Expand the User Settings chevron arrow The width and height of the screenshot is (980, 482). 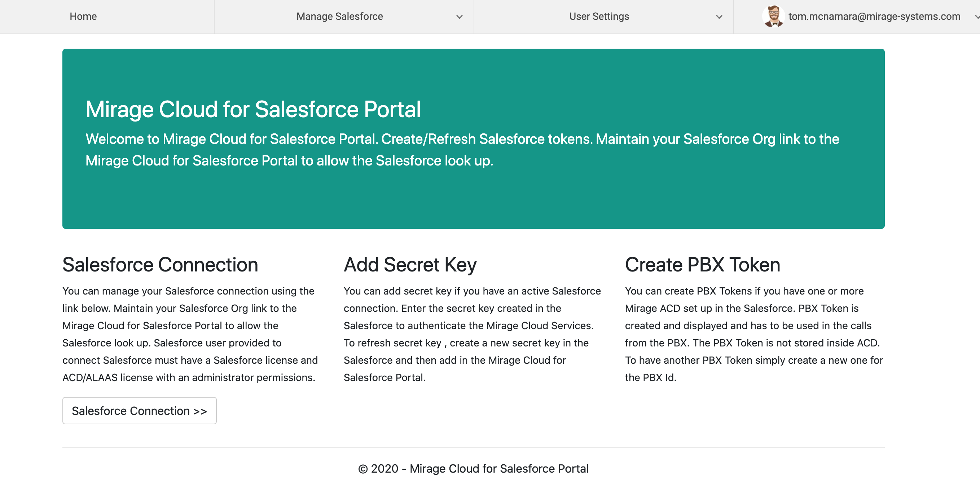[x=718, y=17]
